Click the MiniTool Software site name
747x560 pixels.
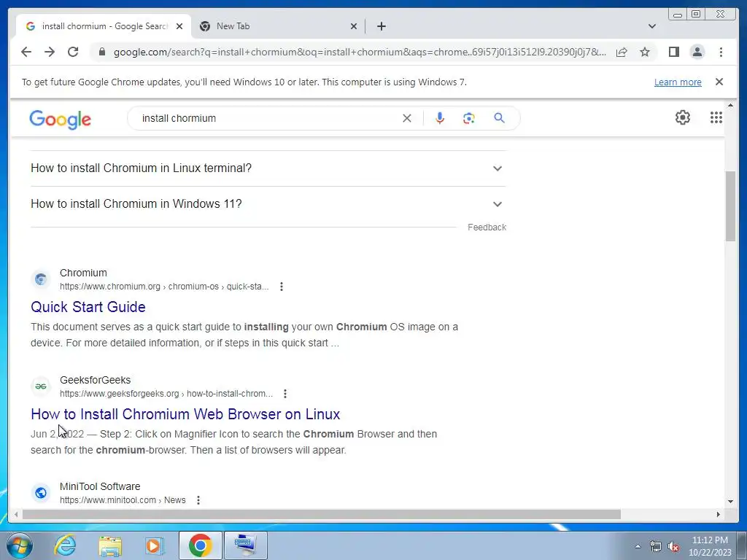[x=100, y=486]
